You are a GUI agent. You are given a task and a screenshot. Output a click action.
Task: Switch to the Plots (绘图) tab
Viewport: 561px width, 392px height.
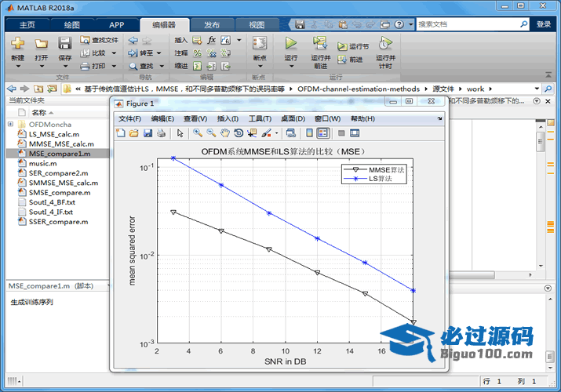coord(72,24)
